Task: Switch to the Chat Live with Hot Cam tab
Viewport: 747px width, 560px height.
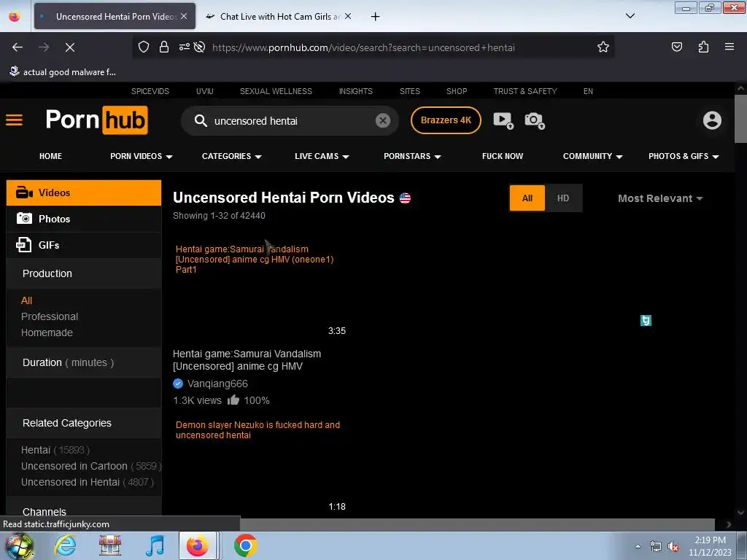Action: (x=279, y=17)
